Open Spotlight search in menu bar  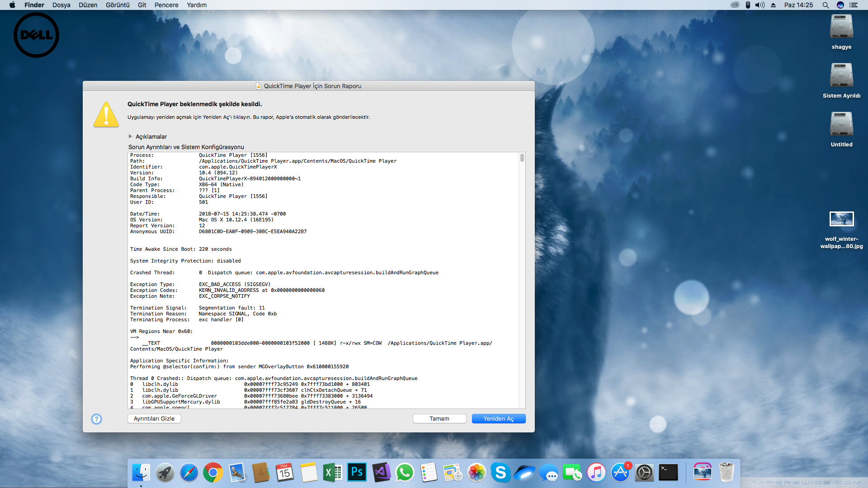click(826, 5)
